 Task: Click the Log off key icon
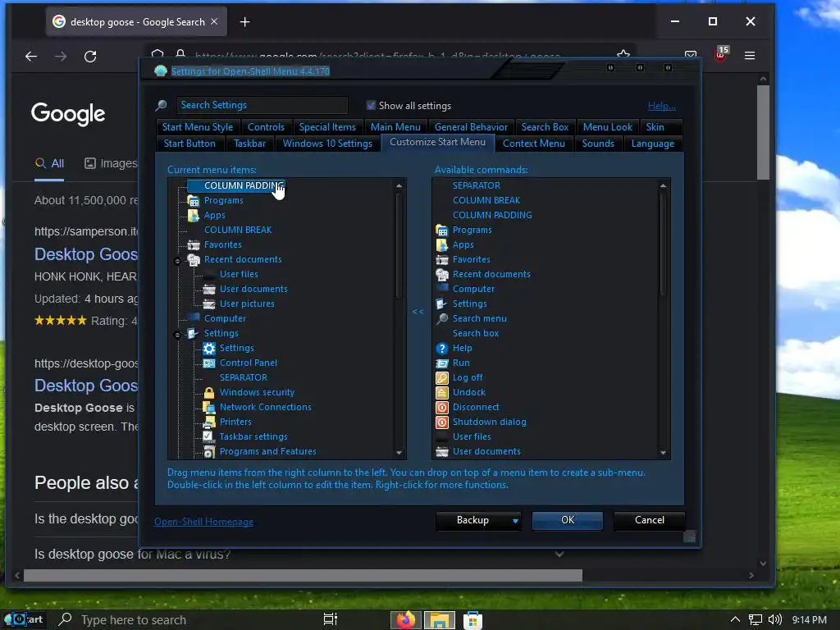[x=442, y=377]
